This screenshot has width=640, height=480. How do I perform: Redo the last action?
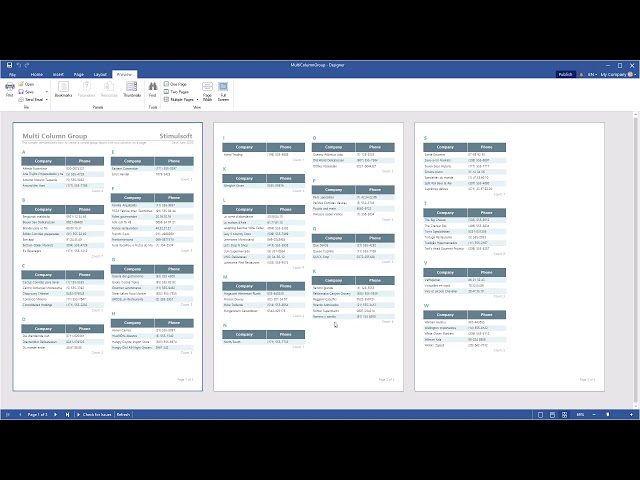tap(27, 65)
